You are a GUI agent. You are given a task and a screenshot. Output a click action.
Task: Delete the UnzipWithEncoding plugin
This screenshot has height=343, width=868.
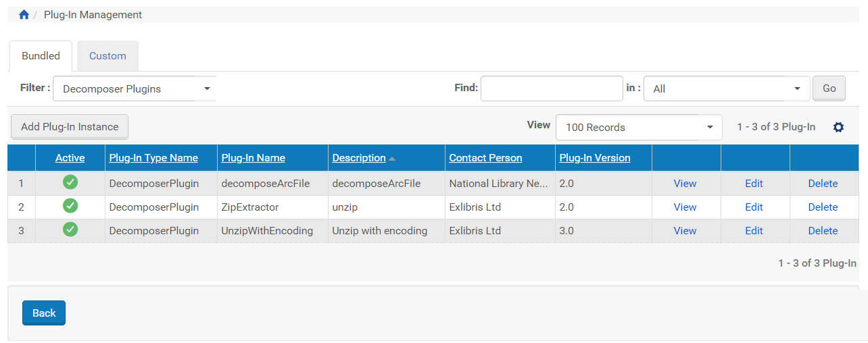tap(823, 231)
